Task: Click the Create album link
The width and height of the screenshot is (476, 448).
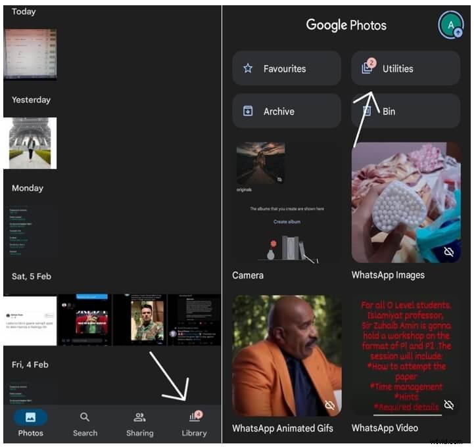Action: point(287,222)
